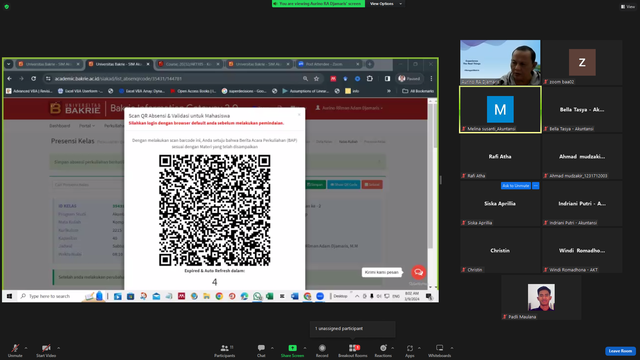This screenshot has width=640, height=360.
Task: Open user menu Aurino Rilman Adam Djamaris
Action: (349, 108)
